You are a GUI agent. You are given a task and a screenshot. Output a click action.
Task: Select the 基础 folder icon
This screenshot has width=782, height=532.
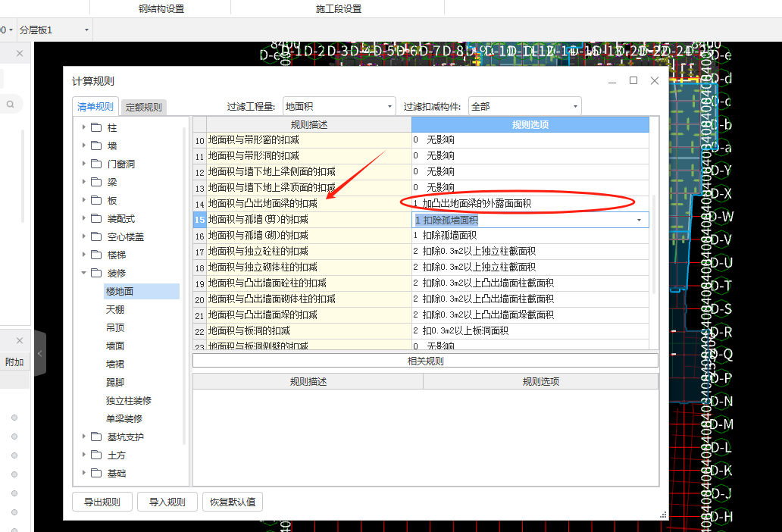(97, 473)
